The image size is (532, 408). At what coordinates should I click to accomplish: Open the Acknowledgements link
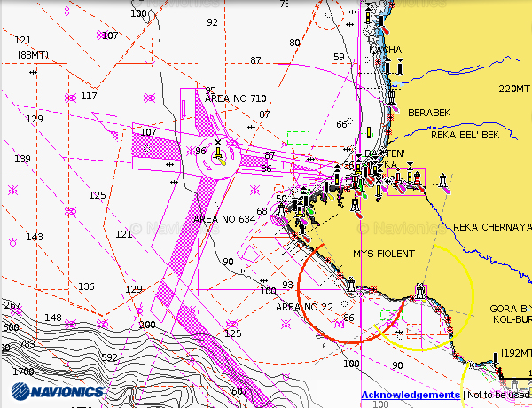[411, 395]
